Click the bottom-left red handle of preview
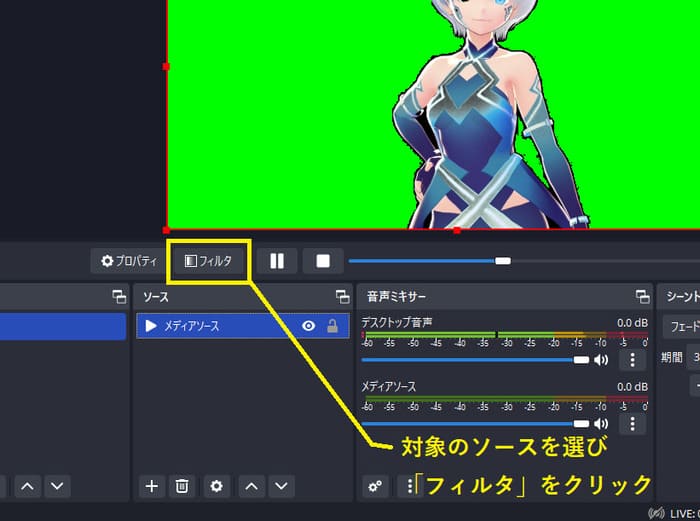The image size is (700, 521). click(166, 230)
